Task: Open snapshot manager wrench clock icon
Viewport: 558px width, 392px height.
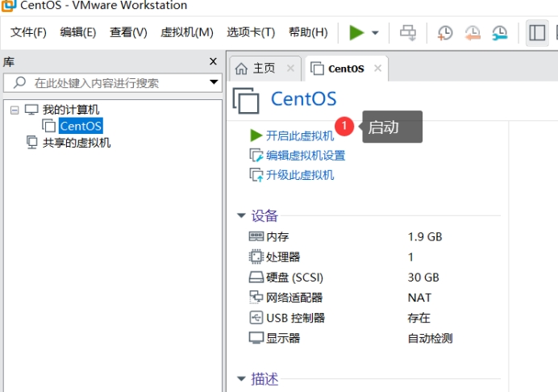Action: point(500,33)
